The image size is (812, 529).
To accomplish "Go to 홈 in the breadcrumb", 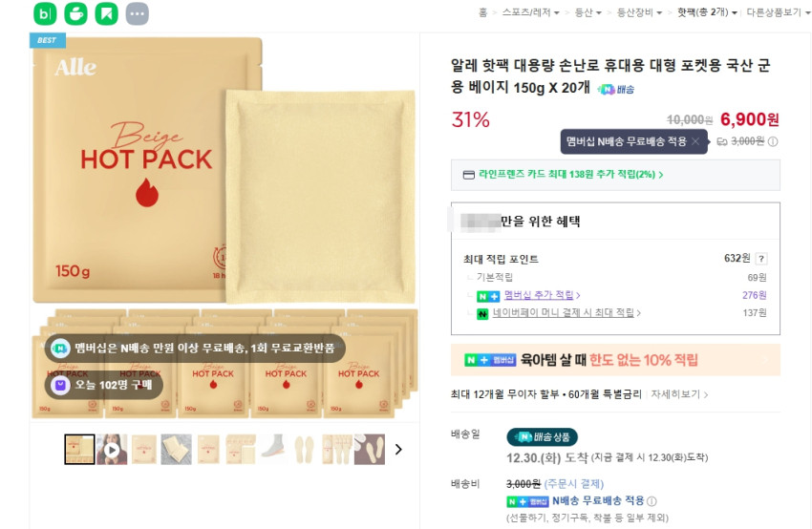I will (483, 12).
